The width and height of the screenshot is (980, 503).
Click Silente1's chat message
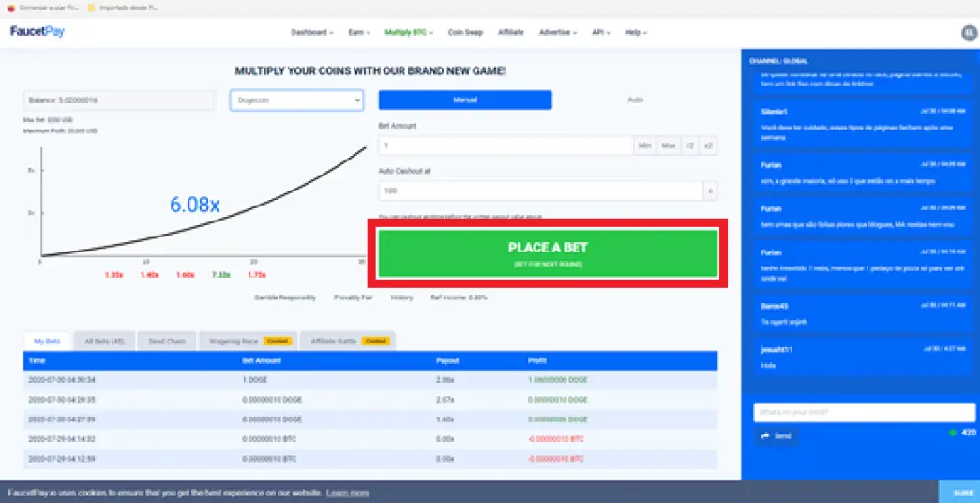[x=863, y=124]
